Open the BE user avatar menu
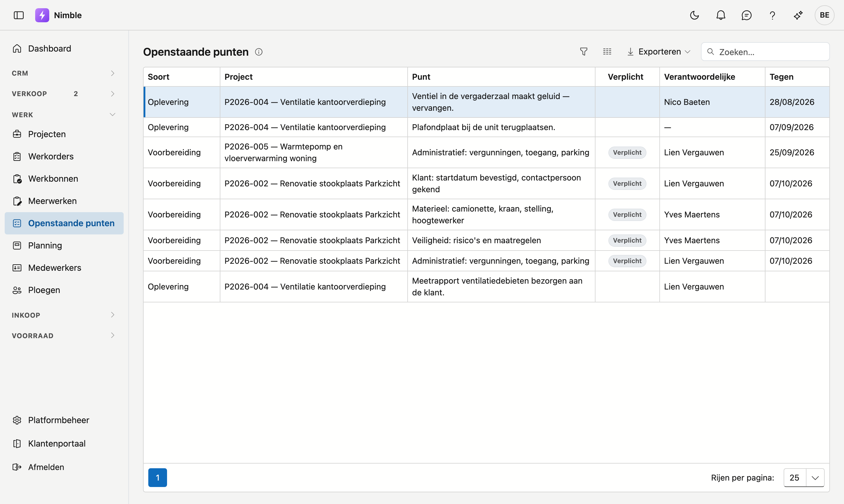The image size is (844, 504). pos(824,15)
